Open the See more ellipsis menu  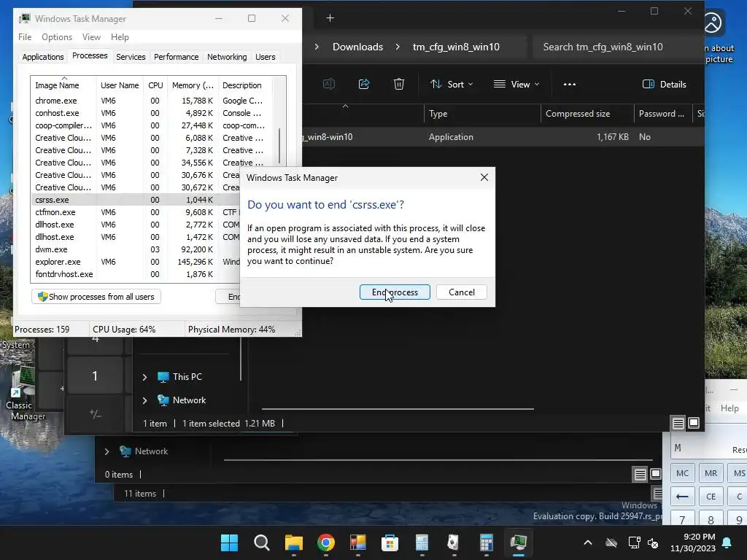[x=569, y=85]
